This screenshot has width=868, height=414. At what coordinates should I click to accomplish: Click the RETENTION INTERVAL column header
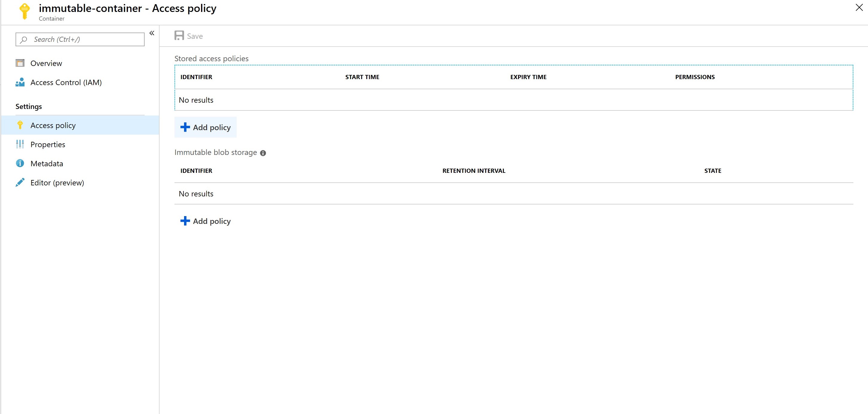pos(473,171)
